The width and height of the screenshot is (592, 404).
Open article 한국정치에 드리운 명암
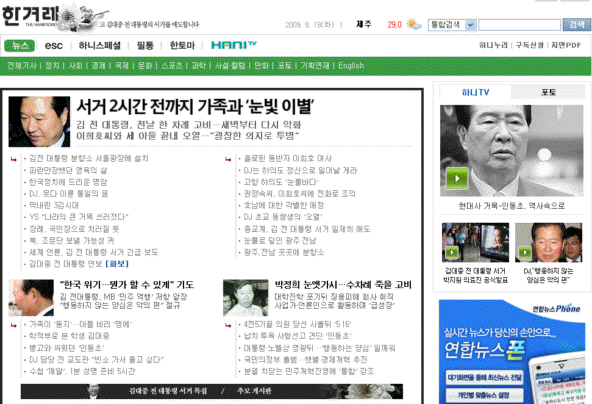(68, 182)
